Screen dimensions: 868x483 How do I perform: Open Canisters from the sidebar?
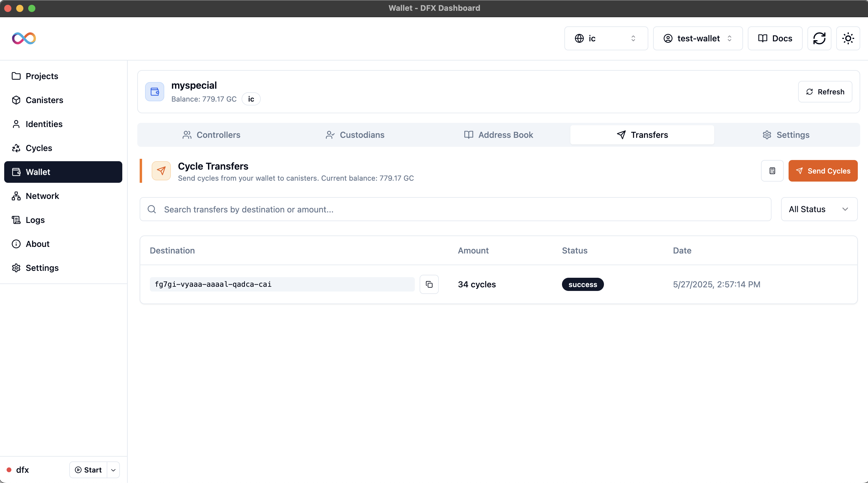[x=44, y=100]
